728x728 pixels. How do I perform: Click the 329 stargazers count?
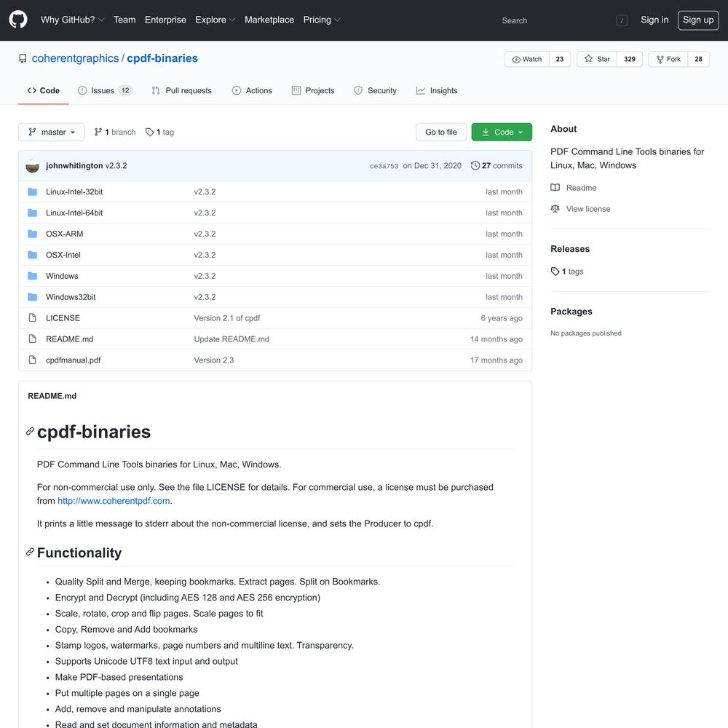point(630,59)
